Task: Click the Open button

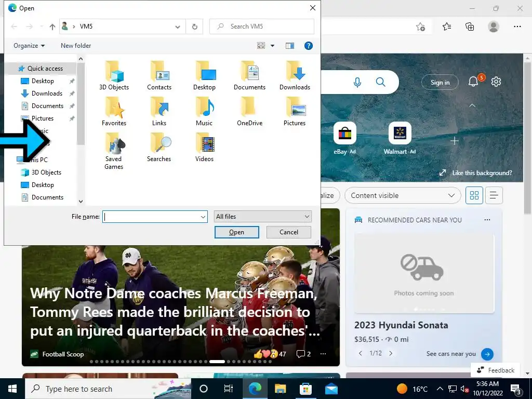Action: 236,232
